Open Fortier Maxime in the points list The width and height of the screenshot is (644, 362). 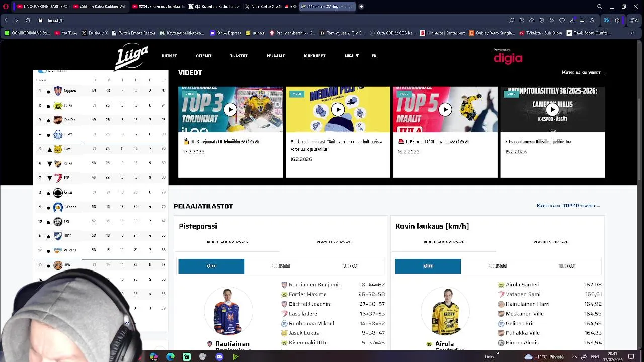pyautogui.click(x=307, y=294)
